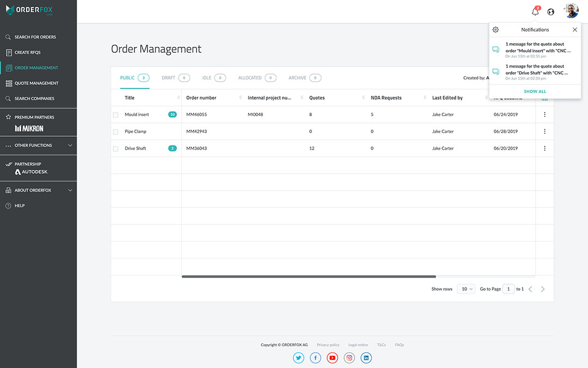Screen dimensions: 588x368
Task: Open the Privacy policy footer link
Action: (x=328, y=345)
